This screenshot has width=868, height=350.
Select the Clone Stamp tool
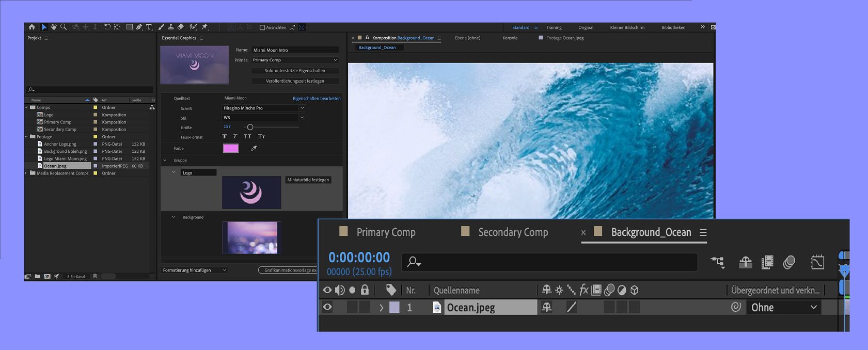(170, 27)
